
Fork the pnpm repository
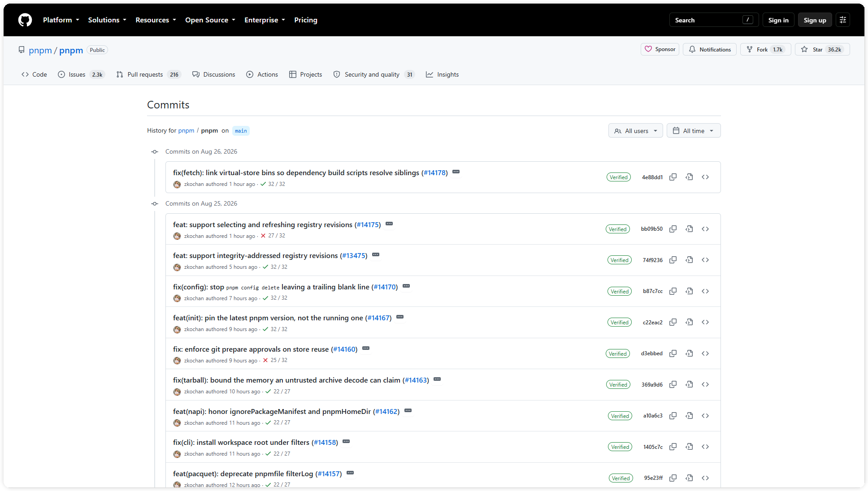click(765, 49)
